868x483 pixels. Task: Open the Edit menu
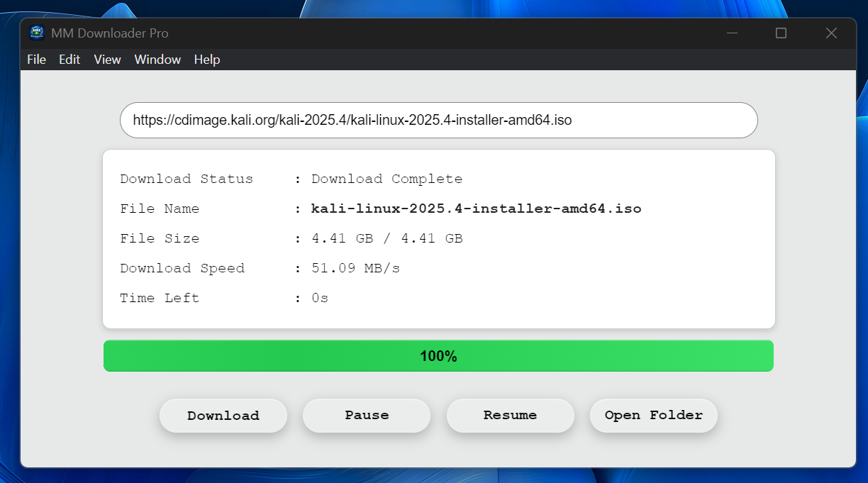pos(69,60)
